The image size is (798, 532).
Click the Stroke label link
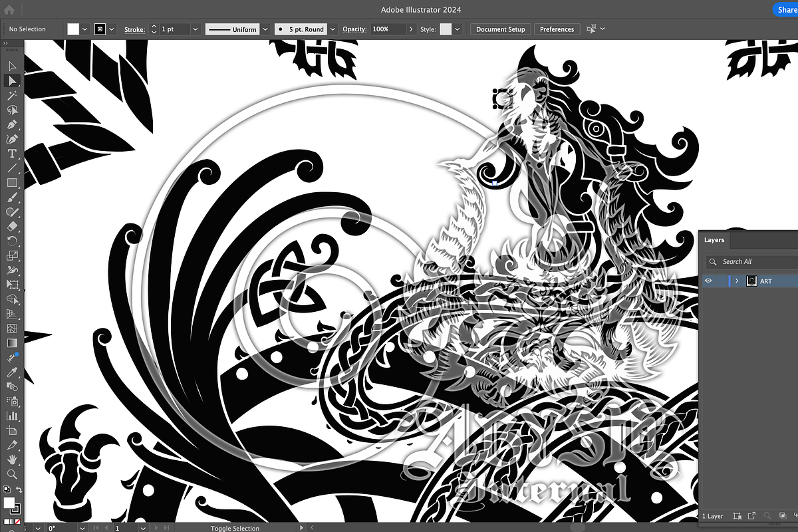135,29
